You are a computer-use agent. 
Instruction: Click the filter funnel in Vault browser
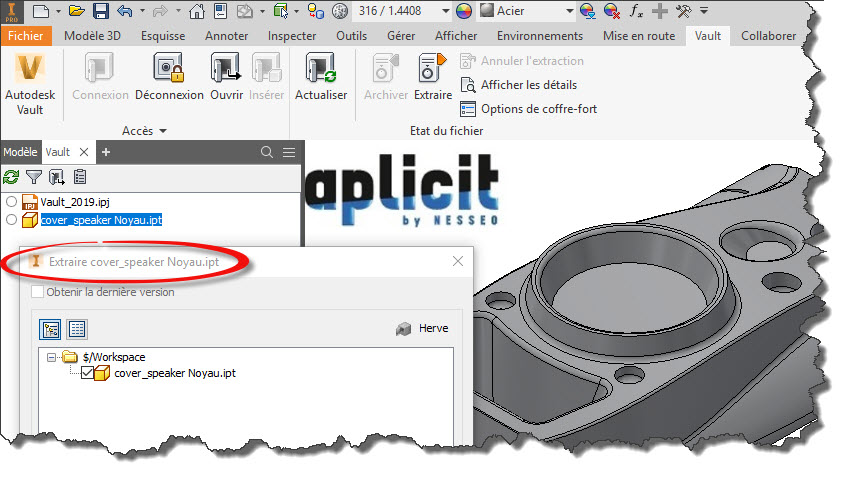[x=34, y=177]
